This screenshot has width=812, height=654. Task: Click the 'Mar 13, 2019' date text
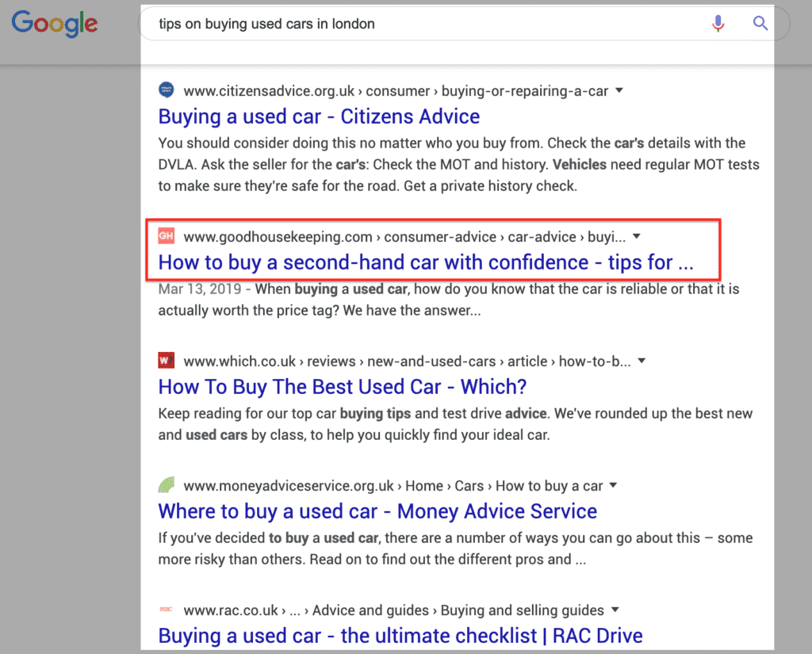199,289
